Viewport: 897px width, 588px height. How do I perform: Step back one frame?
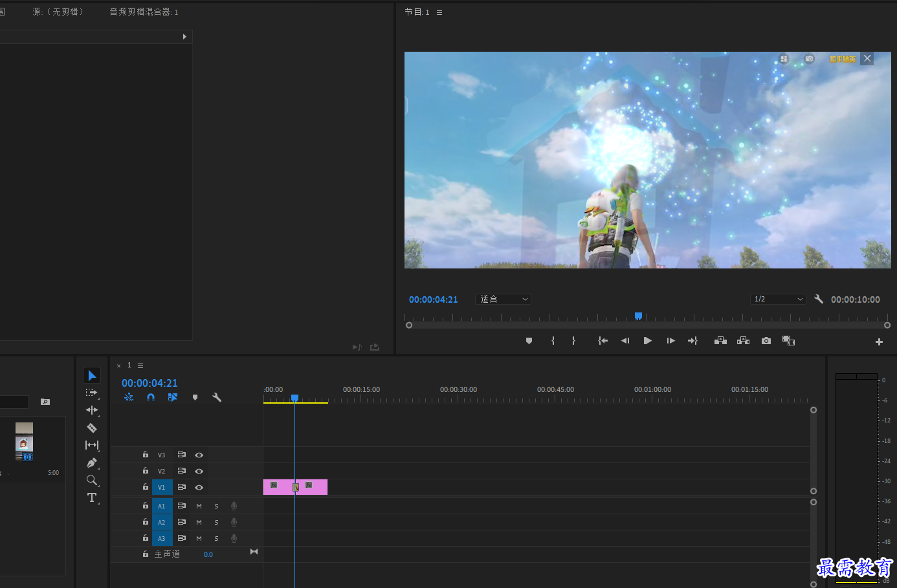coord(625,341)
